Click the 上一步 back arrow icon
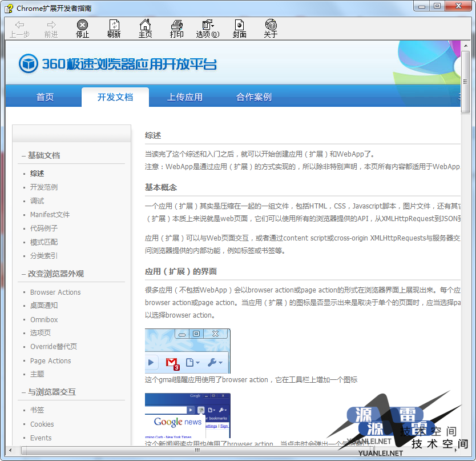This screenshot has height=461, width=476. 20,25
